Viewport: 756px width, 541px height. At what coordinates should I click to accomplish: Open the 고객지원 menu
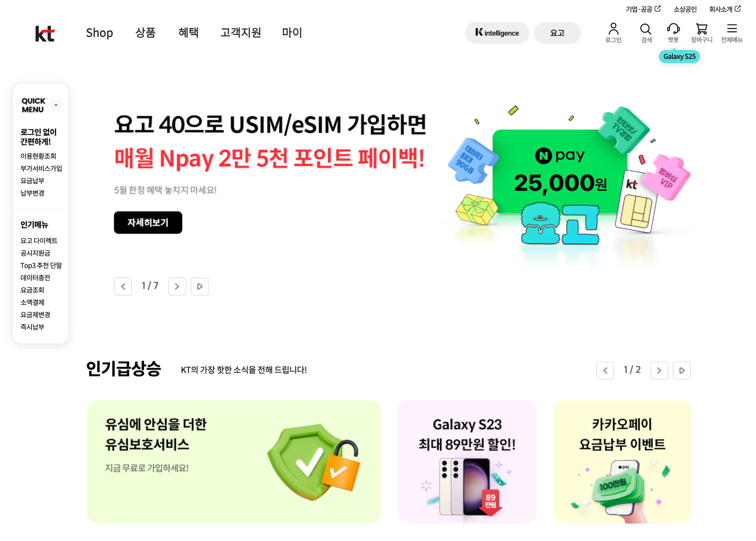point(241,33)
